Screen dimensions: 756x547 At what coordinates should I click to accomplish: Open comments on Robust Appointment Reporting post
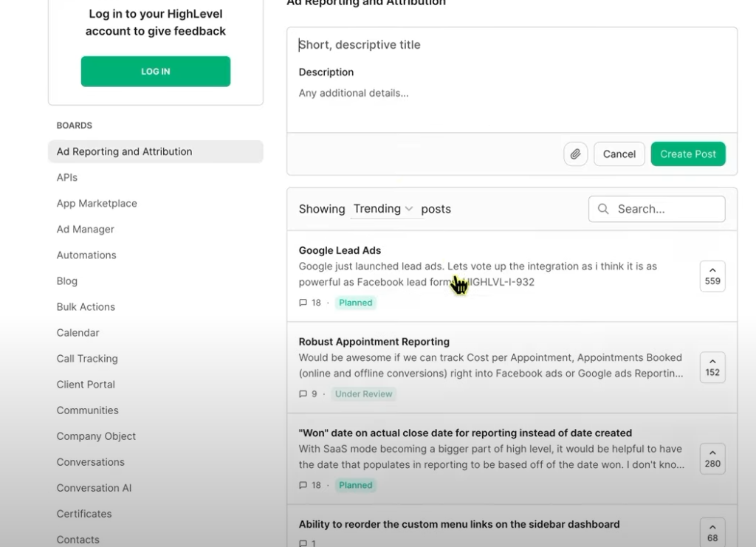click(308, 393)
